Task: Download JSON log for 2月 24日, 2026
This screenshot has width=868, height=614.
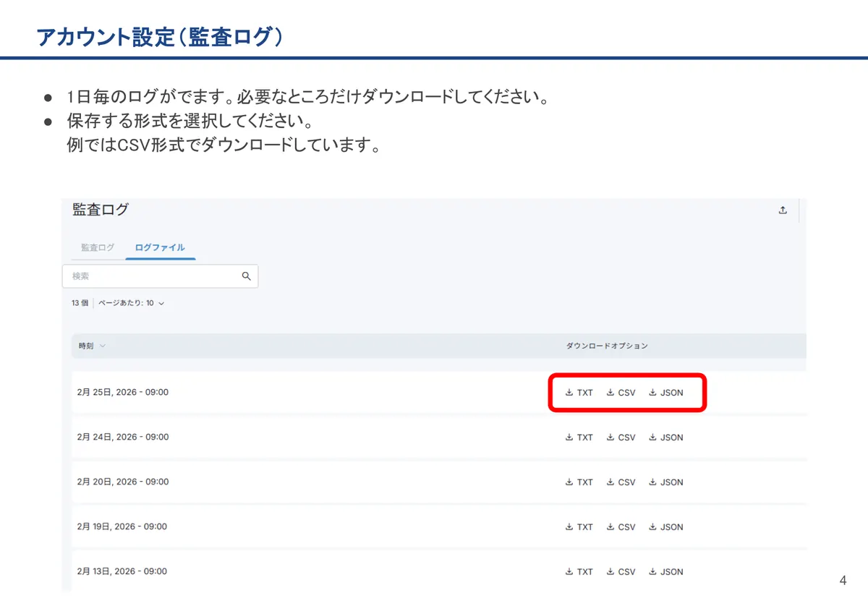Action: [665, 438]
